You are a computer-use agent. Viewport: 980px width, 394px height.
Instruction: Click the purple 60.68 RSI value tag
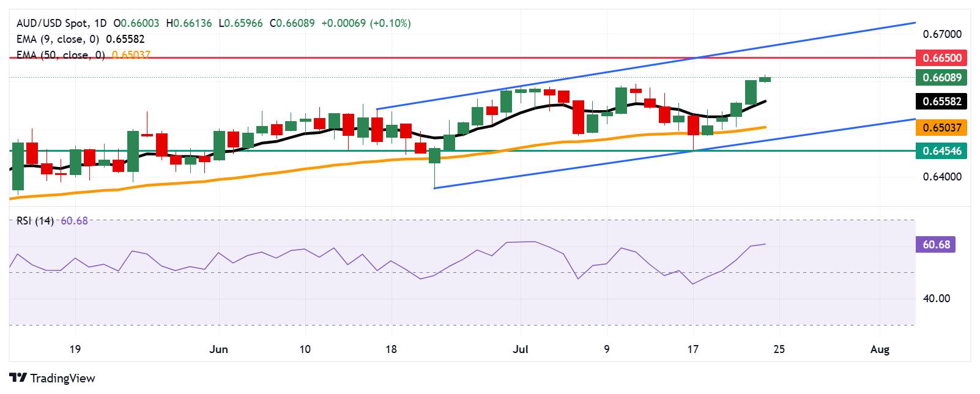[x=936, y=245]
